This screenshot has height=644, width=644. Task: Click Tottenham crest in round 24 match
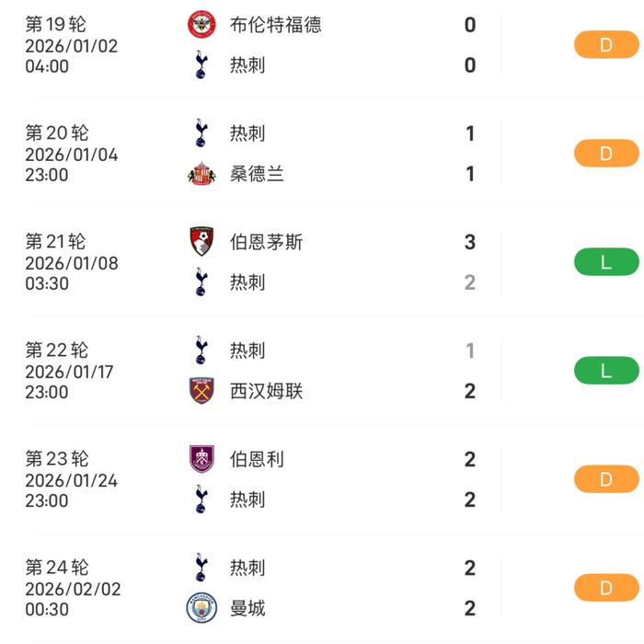[200, 568]
